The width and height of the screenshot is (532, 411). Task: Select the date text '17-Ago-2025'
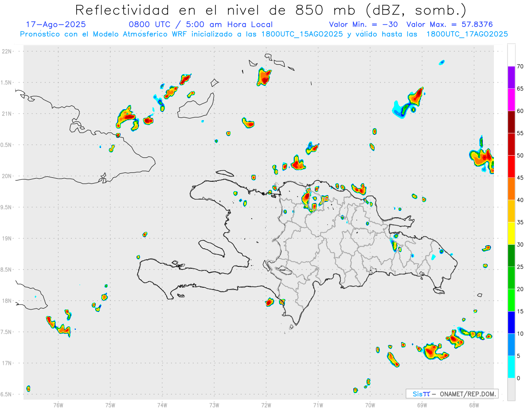[56, 24]
